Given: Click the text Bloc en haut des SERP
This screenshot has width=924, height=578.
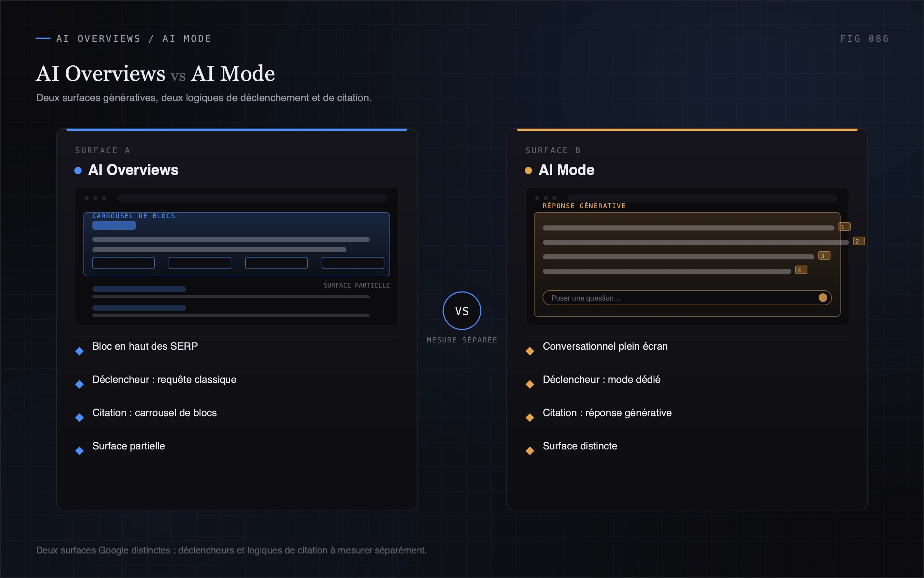Looking at the screenshot, I should (x=145, y=346).
